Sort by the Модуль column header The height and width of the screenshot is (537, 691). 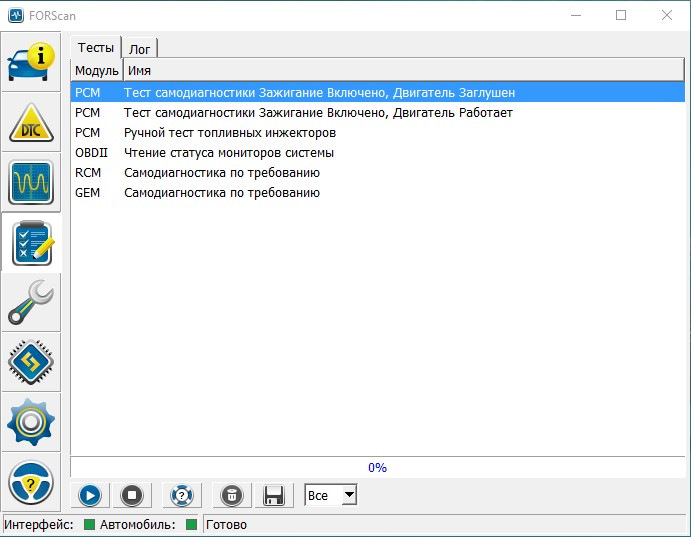[x=97, y=70]
